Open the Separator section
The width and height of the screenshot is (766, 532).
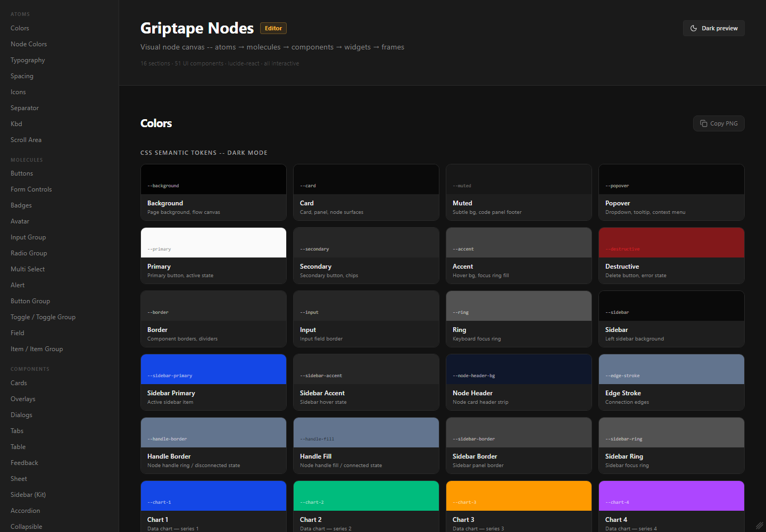pyautogui.click(x=24, y=108)
